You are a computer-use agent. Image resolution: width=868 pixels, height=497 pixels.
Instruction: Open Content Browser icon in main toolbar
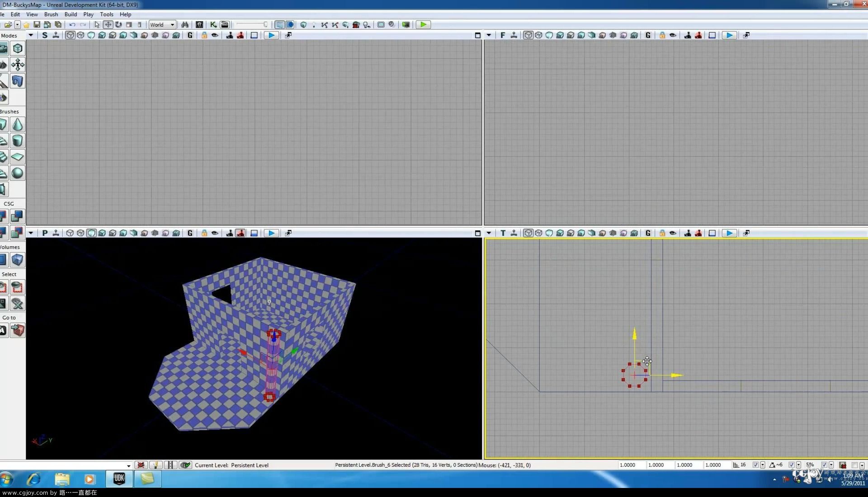click(199, 25)
